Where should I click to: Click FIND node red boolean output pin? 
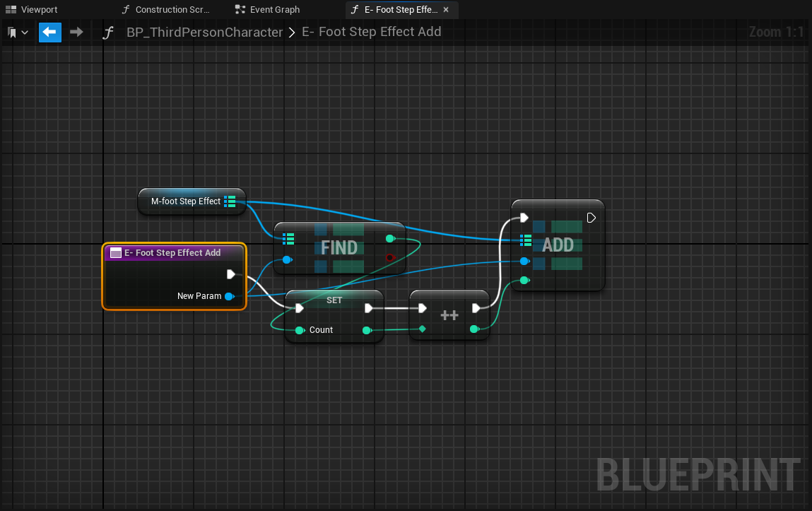tap(391, 258)
